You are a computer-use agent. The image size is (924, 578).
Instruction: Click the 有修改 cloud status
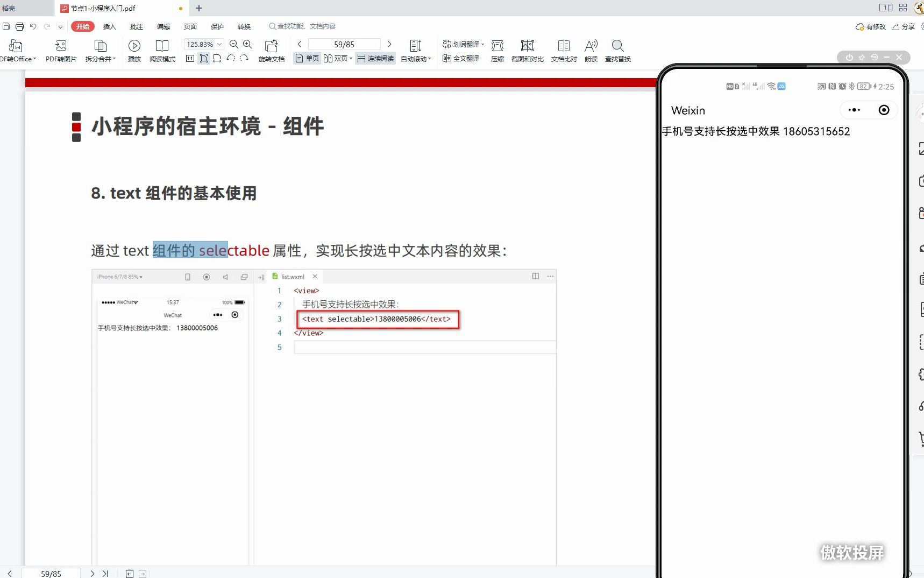click(871, 26)
